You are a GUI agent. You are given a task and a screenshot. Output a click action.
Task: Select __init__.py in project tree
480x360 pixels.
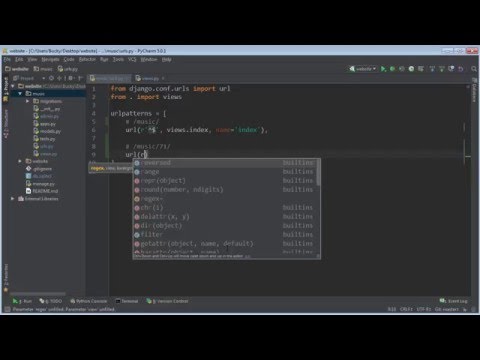click(47, 109)
